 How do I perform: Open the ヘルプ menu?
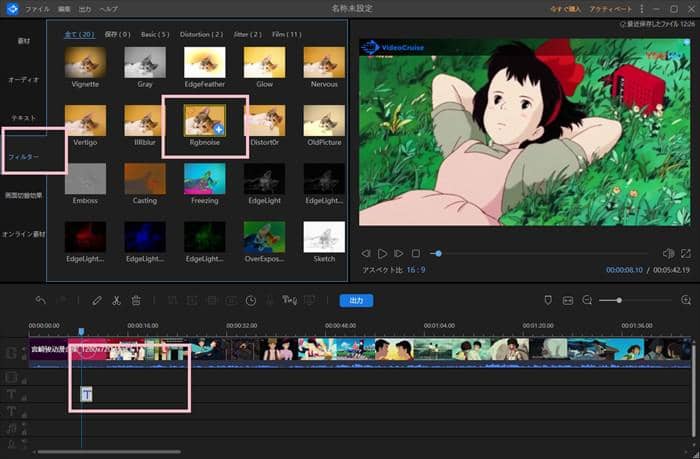pyautogui.click(x=108, y=9)
